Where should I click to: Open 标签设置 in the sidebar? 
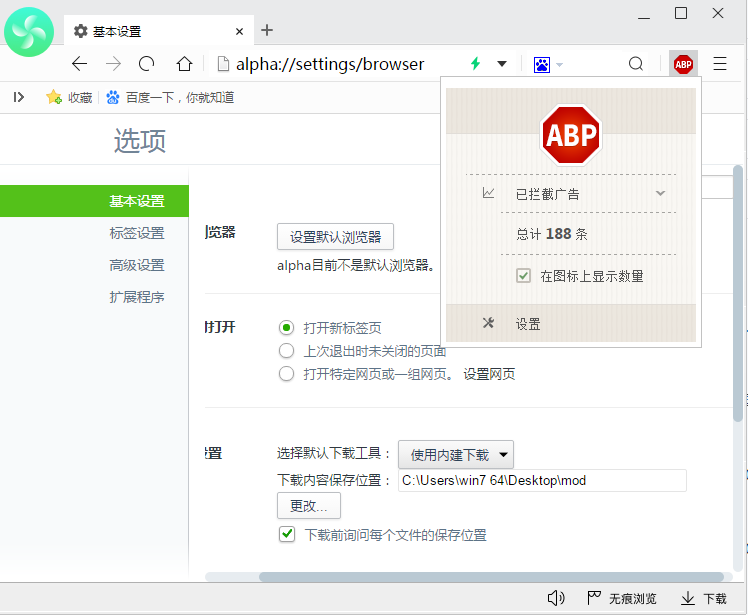tap(137, 233)
